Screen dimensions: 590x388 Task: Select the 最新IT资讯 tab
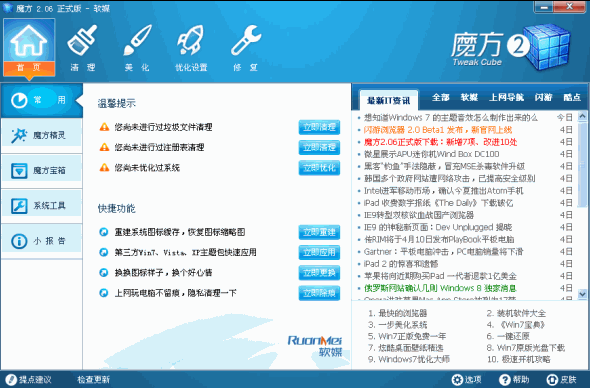point(389,100)
